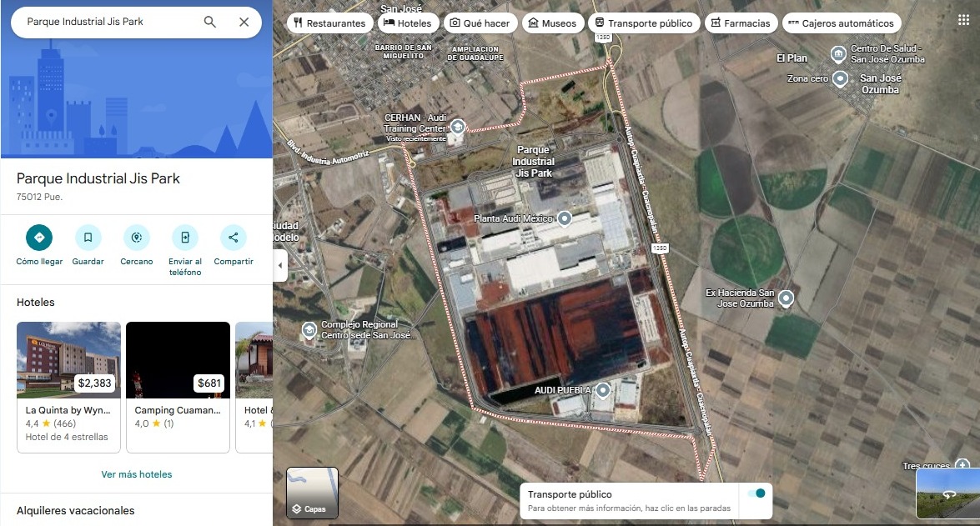Click the Barrio de San Miguelito label
The height and width of the screenshot is (526, 980).
click(403, 52)
